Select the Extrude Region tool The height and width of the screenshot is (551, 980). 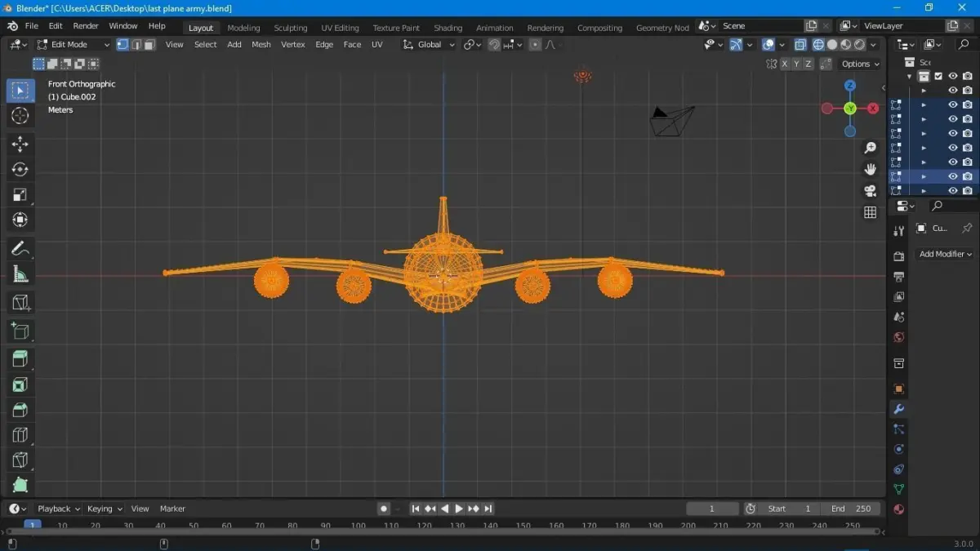[20, 358]
